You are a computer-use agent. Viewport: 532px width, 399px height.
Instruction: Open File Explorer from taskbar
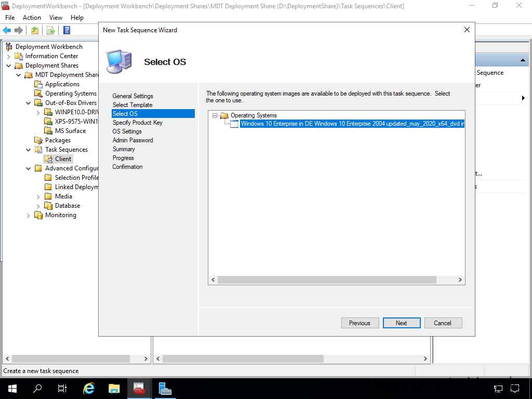(114, 389)
